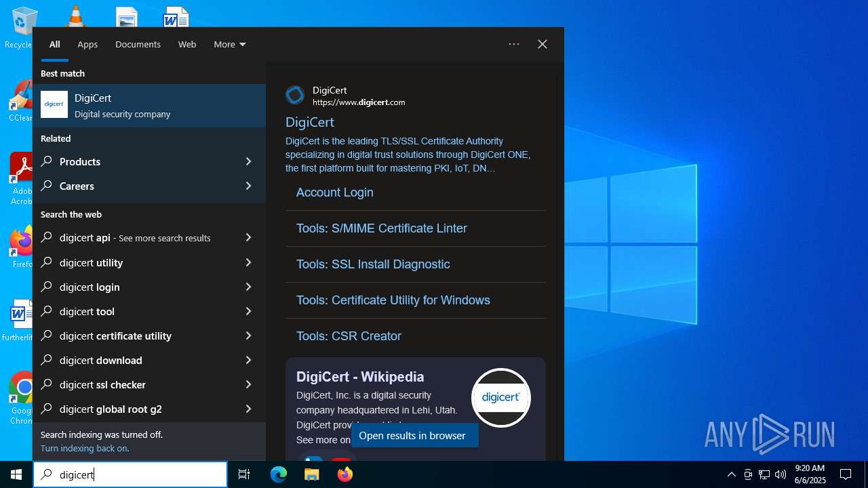Expand the digicert tool suggestion arrow

[248, 311]
